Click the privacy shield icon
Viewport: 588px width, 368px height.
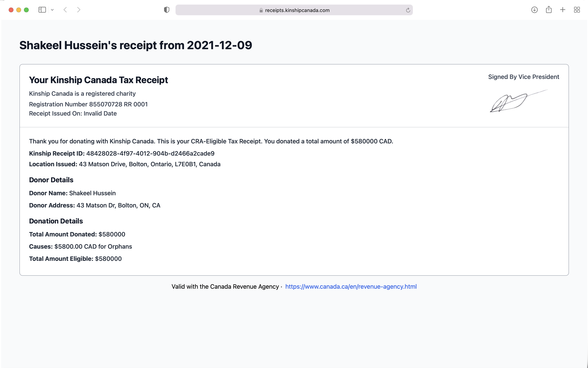click(x=167, y=10)
